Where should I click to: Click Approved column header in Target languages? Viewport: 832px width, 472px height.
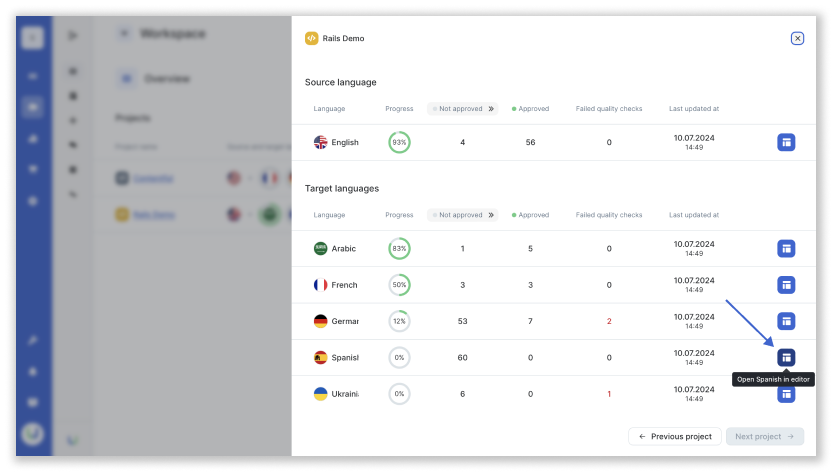click(531, 215)
